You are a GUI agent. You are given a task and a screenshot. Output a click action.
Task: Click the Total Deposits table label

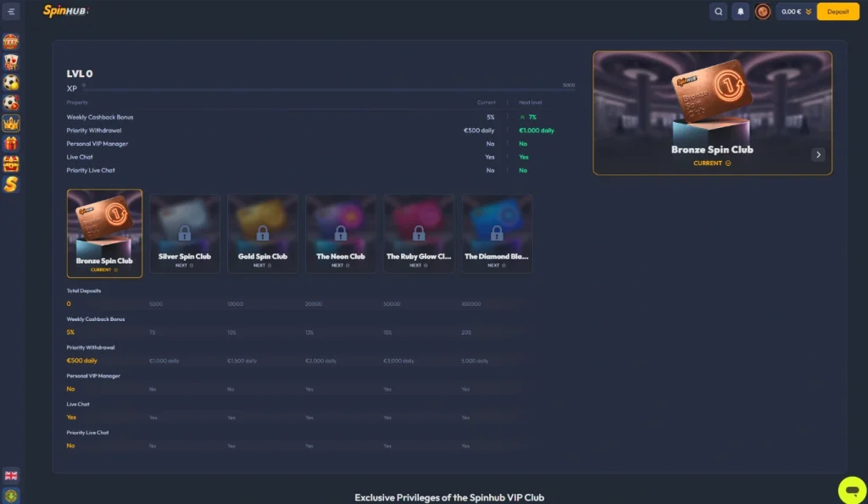click(x=84, y=291)
